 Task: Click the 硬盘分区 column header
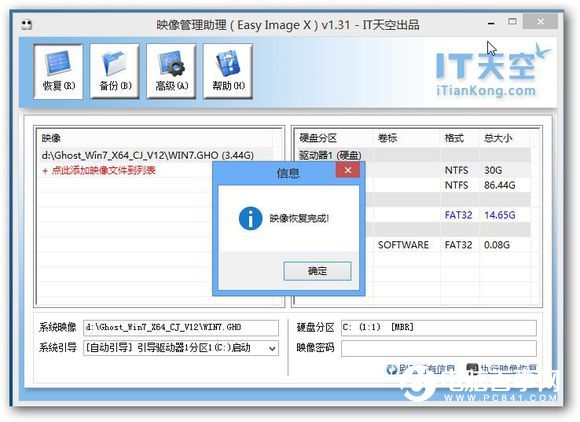[334, 138]
